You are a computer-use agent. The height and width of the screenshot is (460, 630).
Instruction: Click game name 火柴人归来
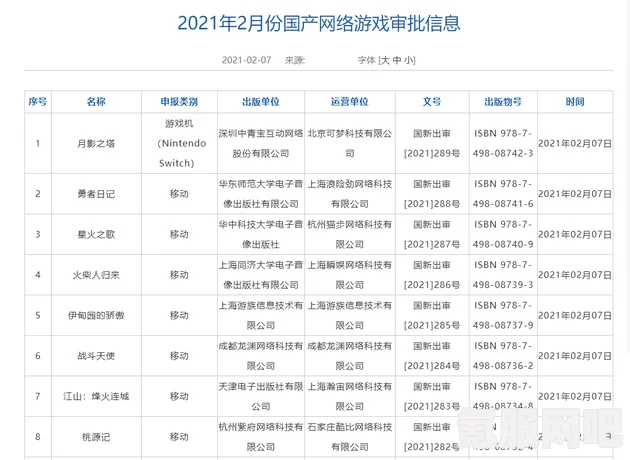point(96,275)
